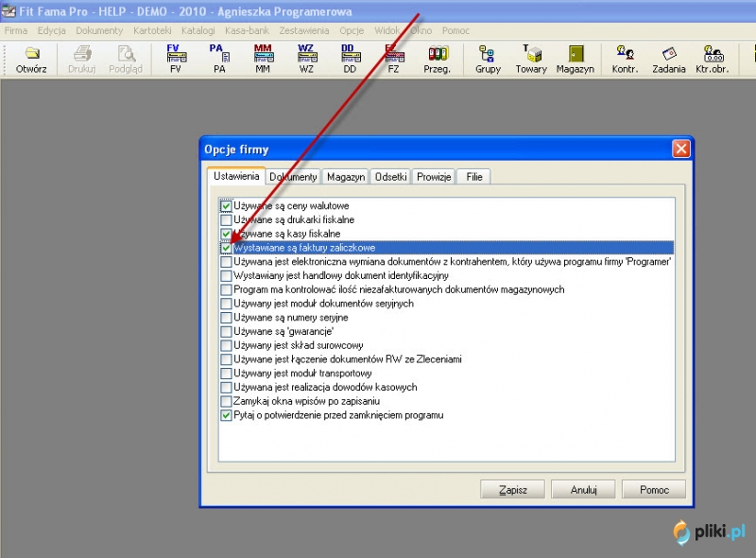This screenshot has width=756, height=558.
Task: Enable control of 'niezafakturowanych dokumentów magazynowych' checkbox
Action: point(226,290)
